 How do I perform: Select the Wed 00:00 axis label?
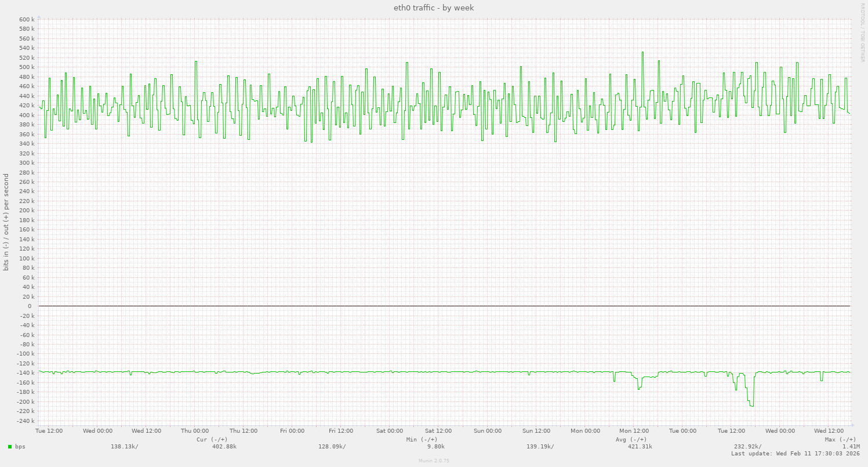pyautogui.click(x=97, y=430)
